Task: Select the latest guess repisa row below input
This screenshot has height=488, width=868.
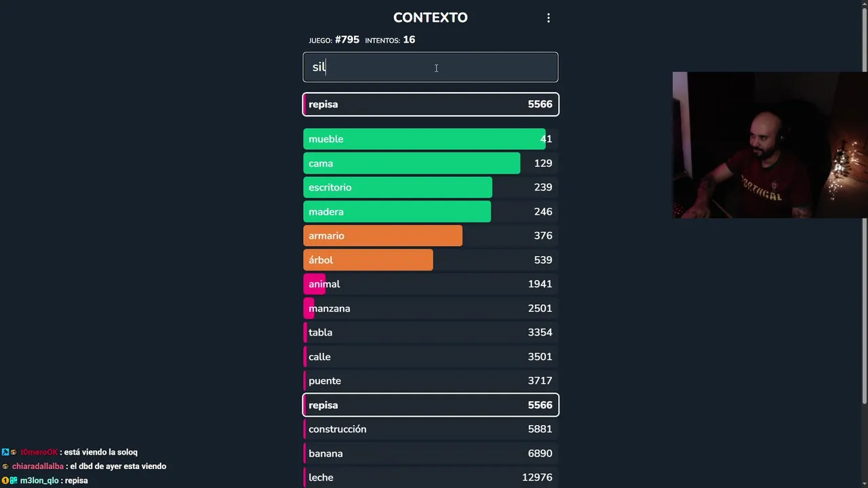Action: click(430, 104)
